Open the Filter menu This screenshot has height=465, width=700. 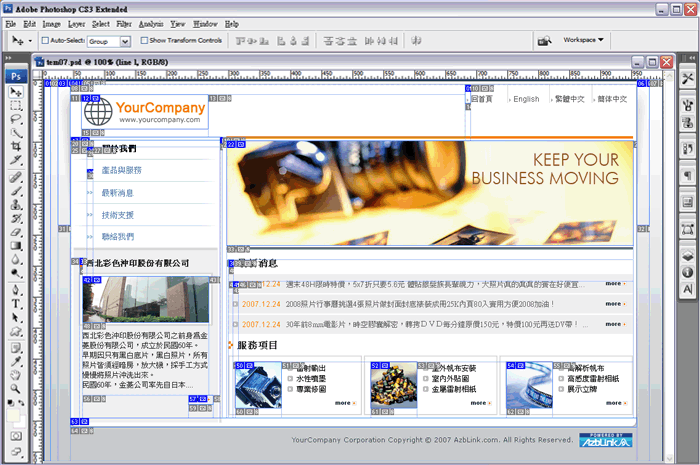(123, 23)
